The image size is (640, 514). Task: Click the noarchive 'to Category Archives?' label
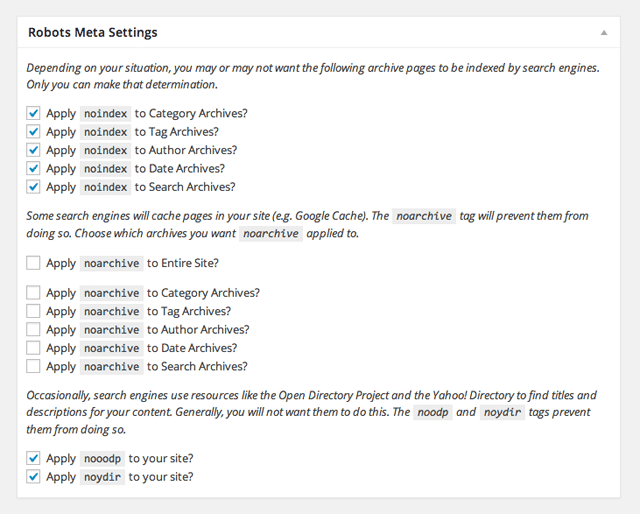(x=203, y=293)
